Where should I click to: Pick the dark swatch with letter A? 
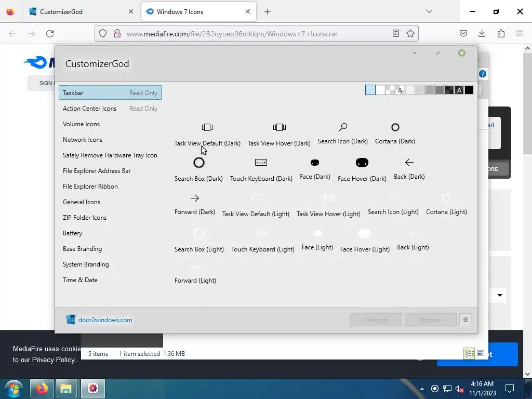pos(459,90)
